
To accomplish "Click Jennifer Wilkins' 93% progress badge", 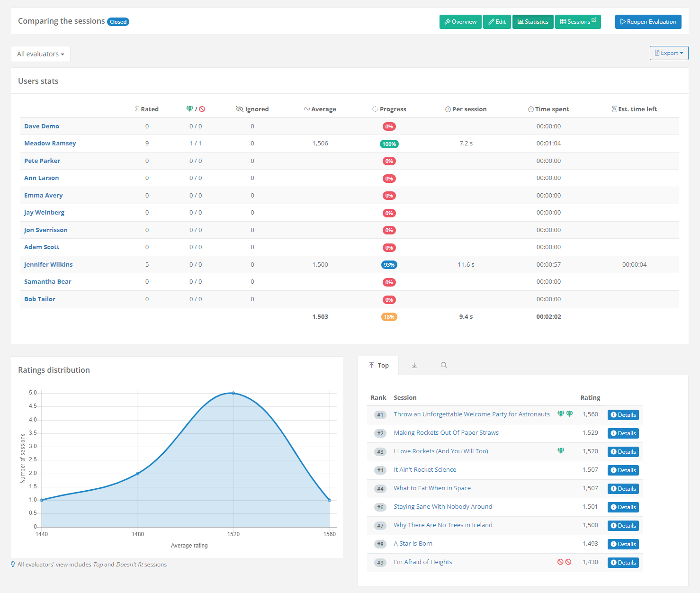I will [x=389, y=265].
